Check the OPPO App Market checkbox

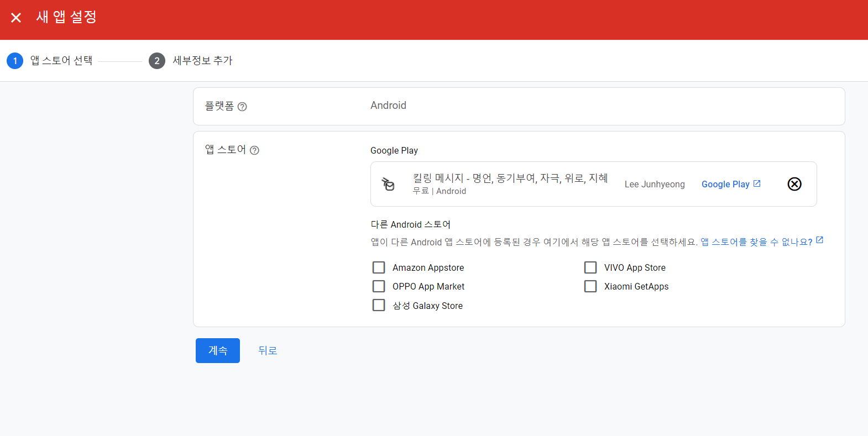379,286
